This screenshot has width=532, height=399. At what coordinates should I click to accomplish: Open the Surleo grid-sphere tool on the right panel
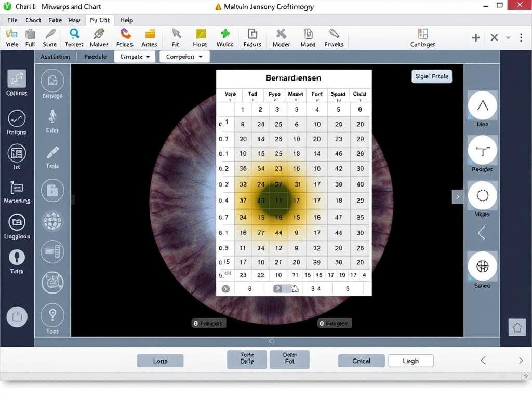click(482, 268)
